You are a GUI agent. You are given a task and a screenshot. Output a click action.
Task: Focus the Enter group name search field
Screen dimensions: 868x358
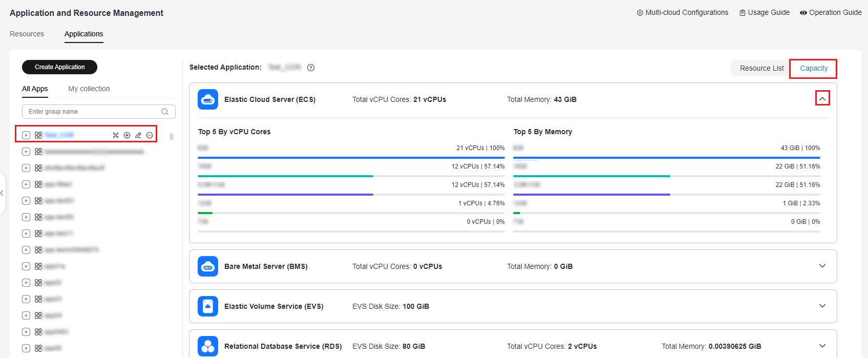tap(92, 112)
